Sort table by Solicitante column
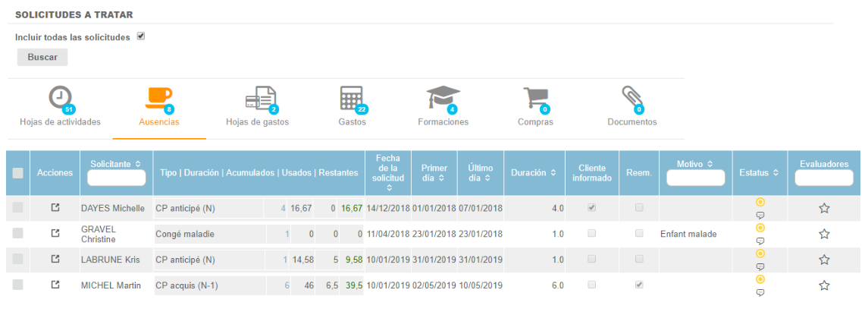Screen dimensions: 868x312 click(x=116, y=163)
